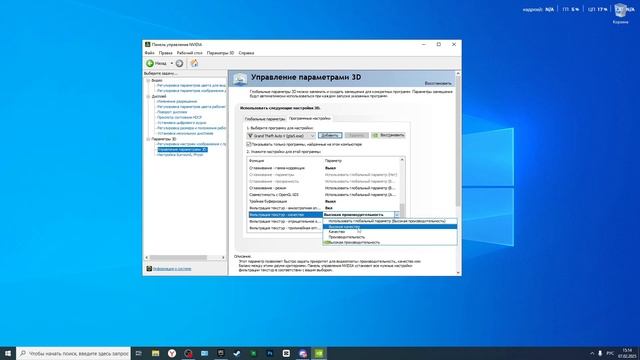
Task: Select Настройка Surround, PhysX tree item
Action: [x=180, y=155]
